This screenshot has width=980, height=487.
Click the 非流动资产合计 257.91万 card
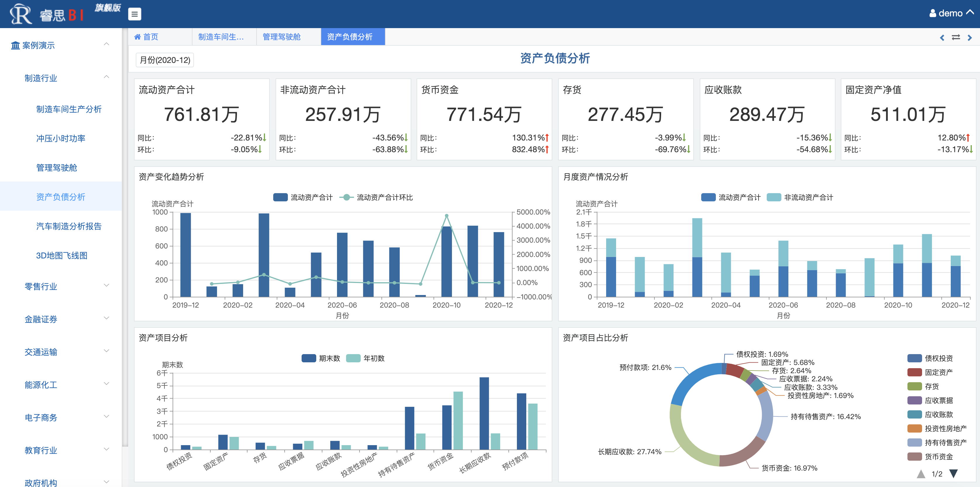point(343,119)
